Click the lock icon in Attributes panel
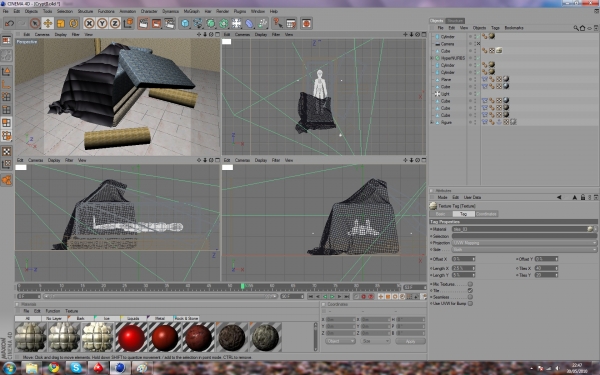 click(x=583, y=197)
